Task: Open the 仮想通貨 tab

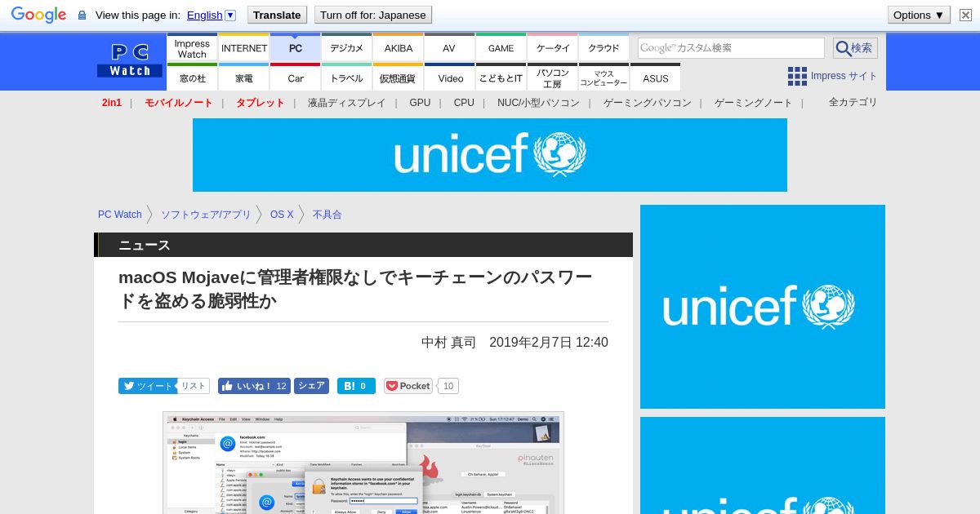Action: (x=399, y=78)
